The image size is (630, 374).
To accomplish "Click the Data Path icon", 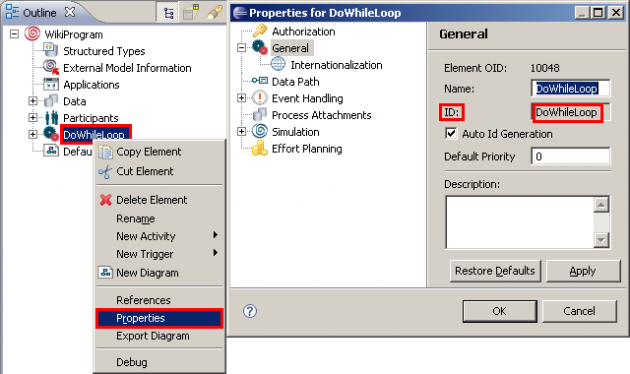I will [260, 81].
